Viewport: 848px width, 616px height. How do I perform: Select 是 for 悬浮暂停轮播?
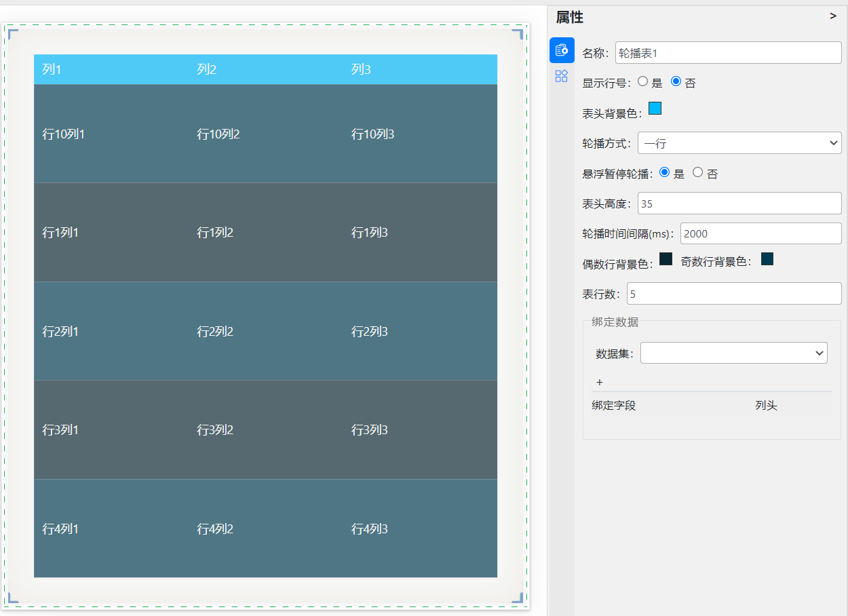[665, 172]
